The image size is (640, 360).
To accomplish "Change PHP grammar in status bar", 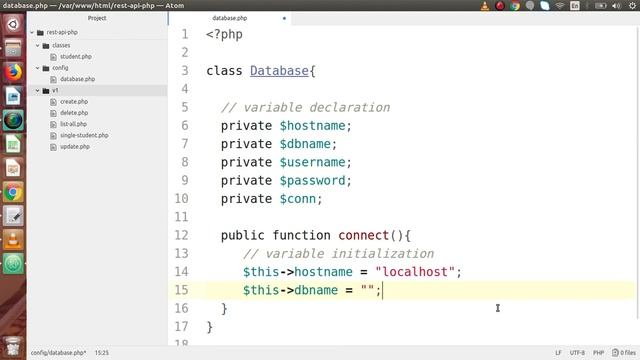I will pos(598,353).
